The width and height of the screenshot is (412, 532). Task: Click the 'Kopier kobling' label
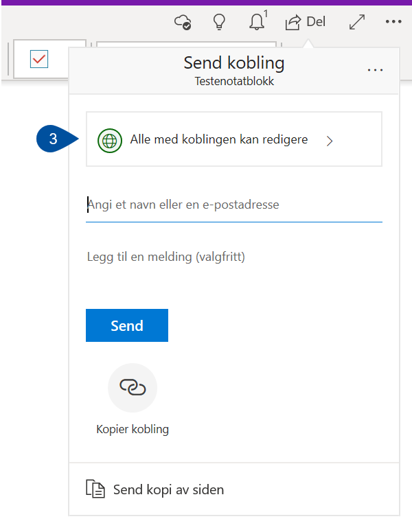133,429
